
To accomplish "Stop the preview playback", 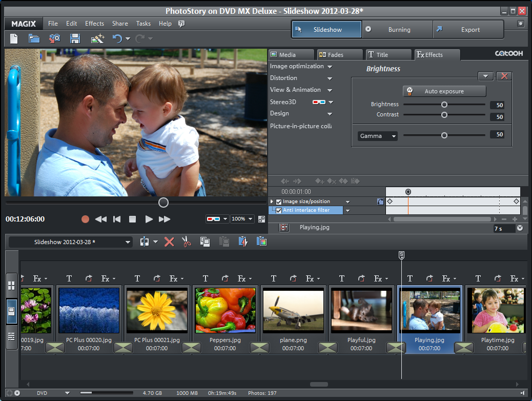I will point(132,219).
